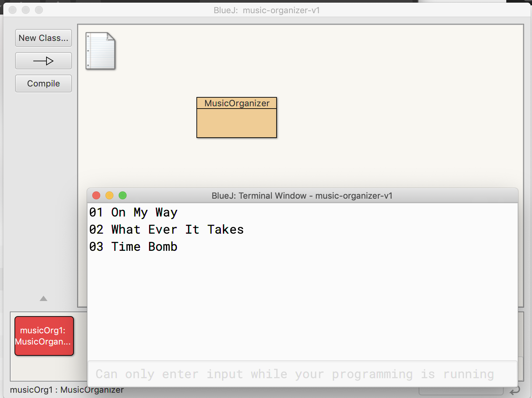Screen dimensions: 532x398
Task: Select the inheritance arrow tool
Action: 44,61
